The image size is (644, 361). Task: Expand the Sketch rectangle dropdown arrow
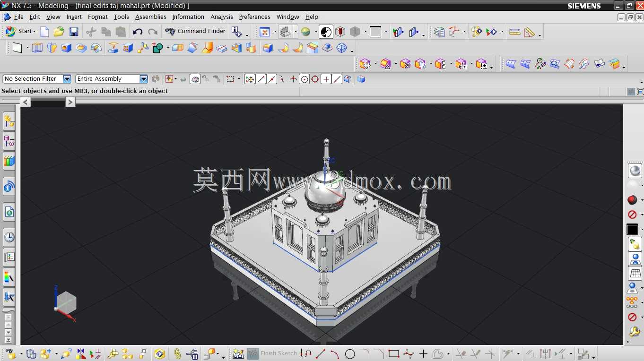(27, 48)
